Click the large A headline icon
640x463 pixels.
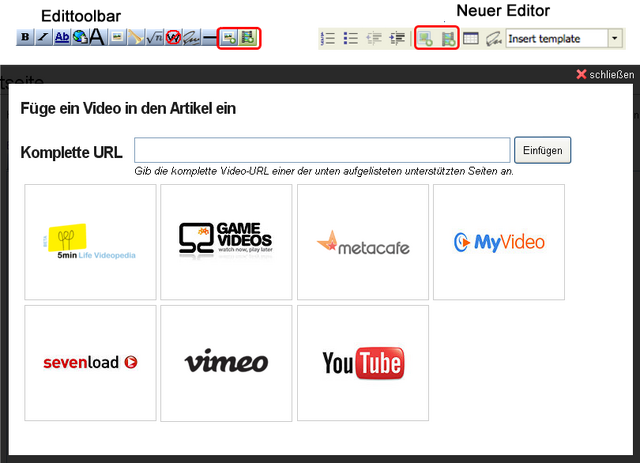97,37
